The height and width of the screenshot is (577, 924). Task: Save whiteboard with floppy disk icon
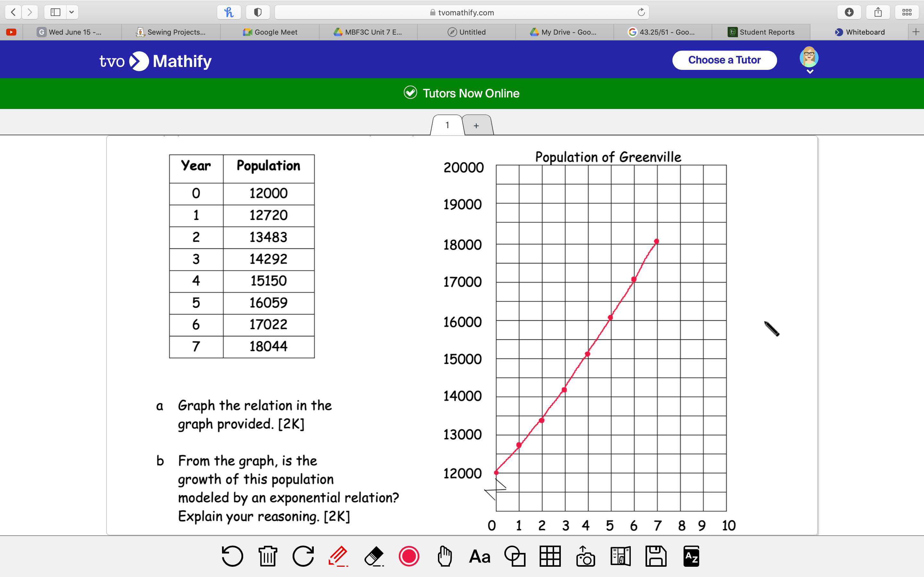[655, 556]
